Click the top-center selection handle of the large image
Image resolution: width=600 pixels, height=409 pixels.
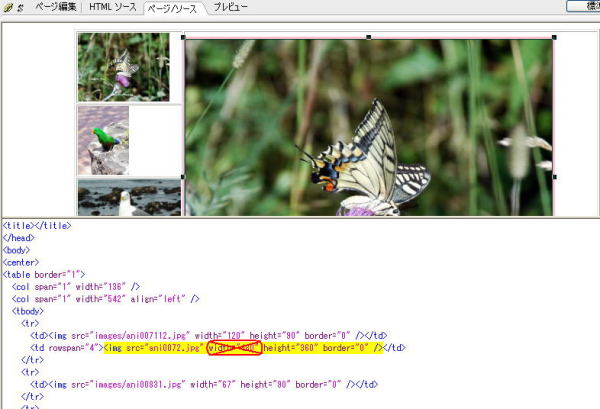pyautogui.click(x=368, y=37)
